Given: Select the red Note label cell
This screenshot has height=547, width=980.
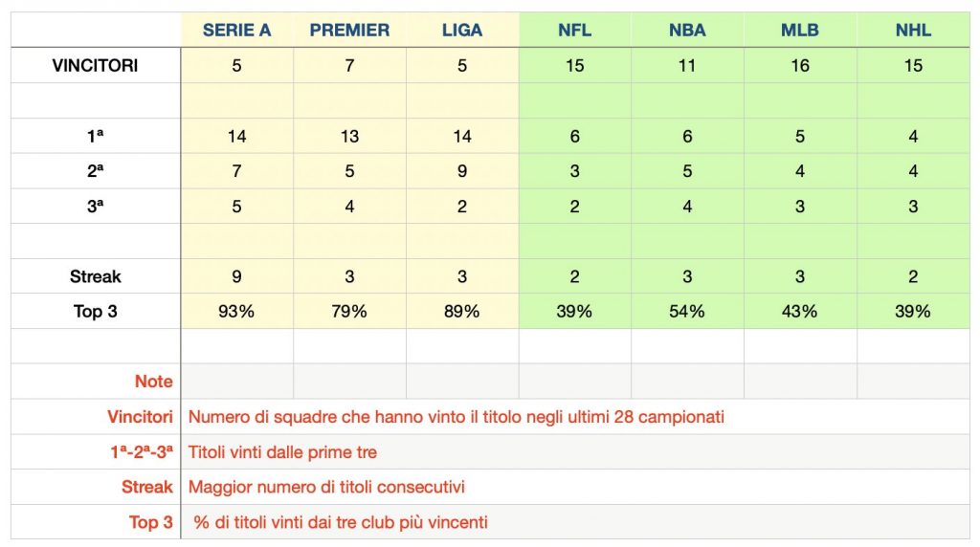Looking at the screenshot, I should pyautogui.click(x=153, y=382).
